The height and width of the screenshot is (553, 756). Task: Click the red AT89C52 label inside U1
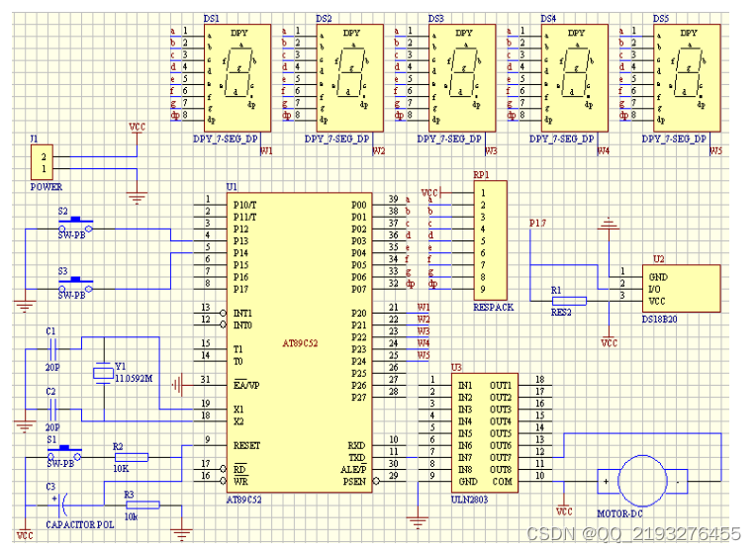point(300,343)
